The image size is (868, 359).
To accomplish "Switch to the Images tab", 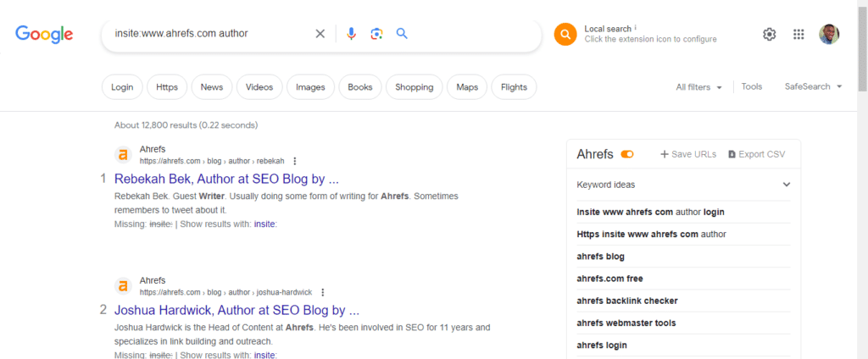I will 310,87.
